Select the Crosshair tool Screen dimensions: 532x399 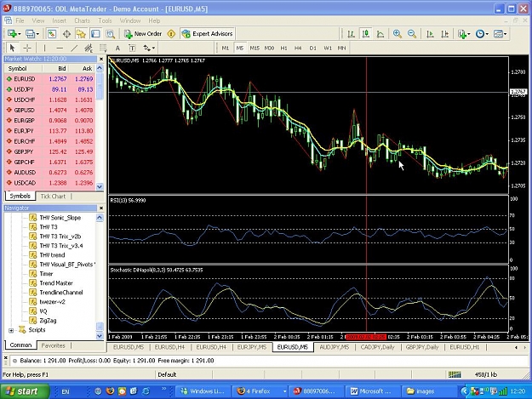(27, 48)
